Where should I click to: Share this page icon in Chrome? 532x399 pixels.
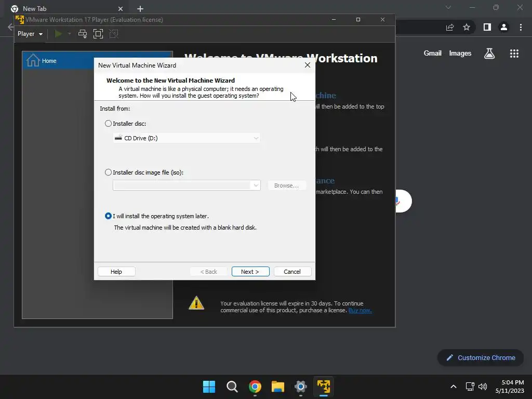click(450, 27)
